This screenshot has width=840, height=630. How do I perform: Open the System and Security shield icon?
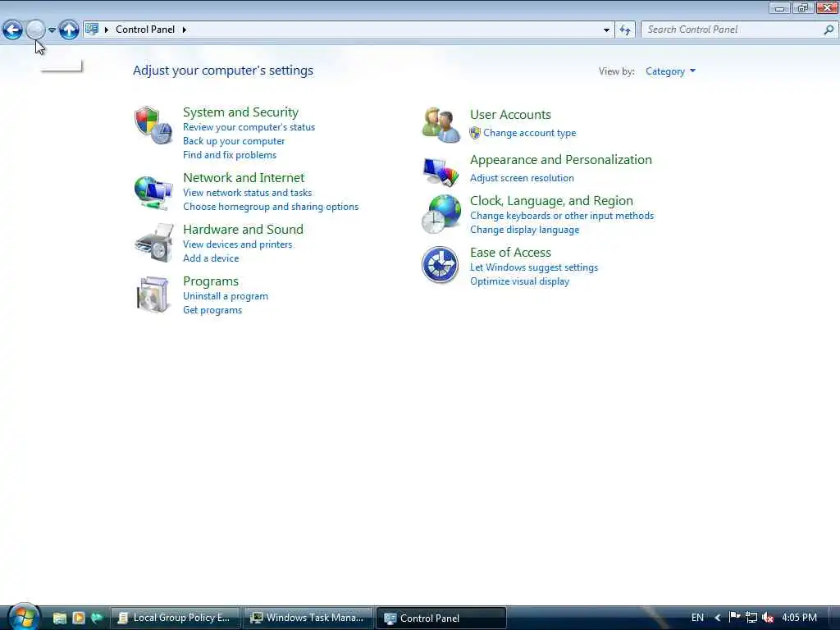[x=153, y=125]
